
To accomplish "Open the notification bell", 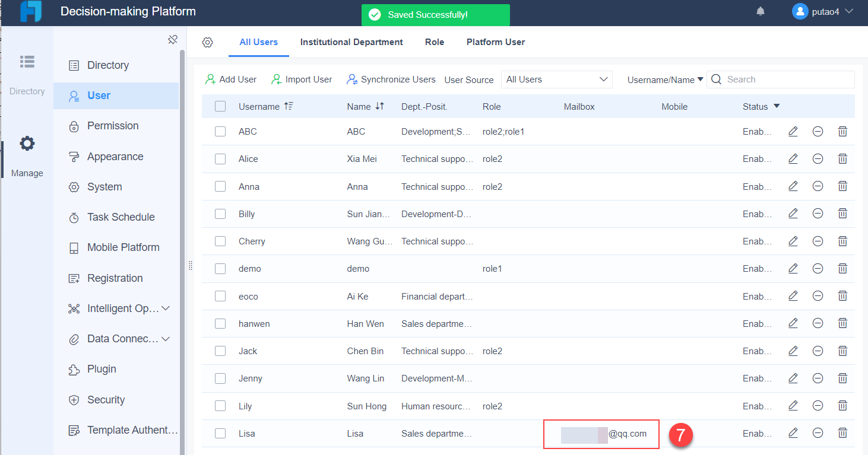I will [x=761, y=11].
